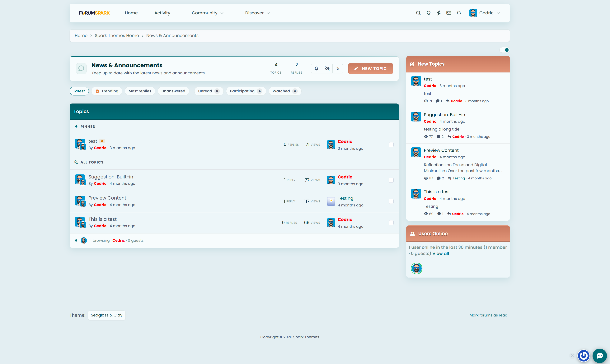Check the box for This is a test

[x=391, y=223]
